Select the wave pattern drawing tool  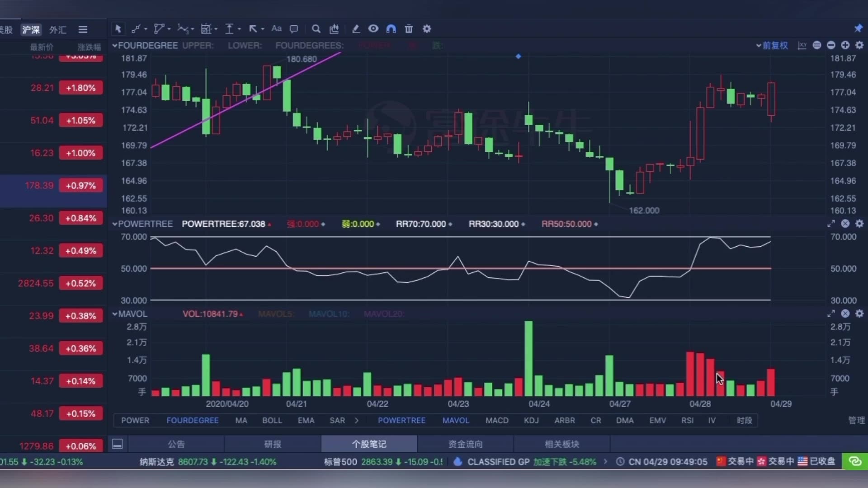(x=183, y=29)
